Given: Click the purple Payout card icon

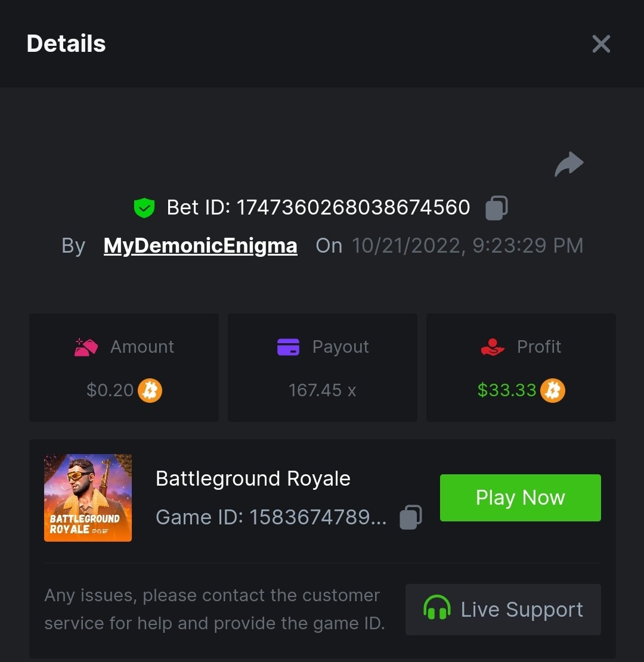Looking at the screenshot, I should 289,347.
